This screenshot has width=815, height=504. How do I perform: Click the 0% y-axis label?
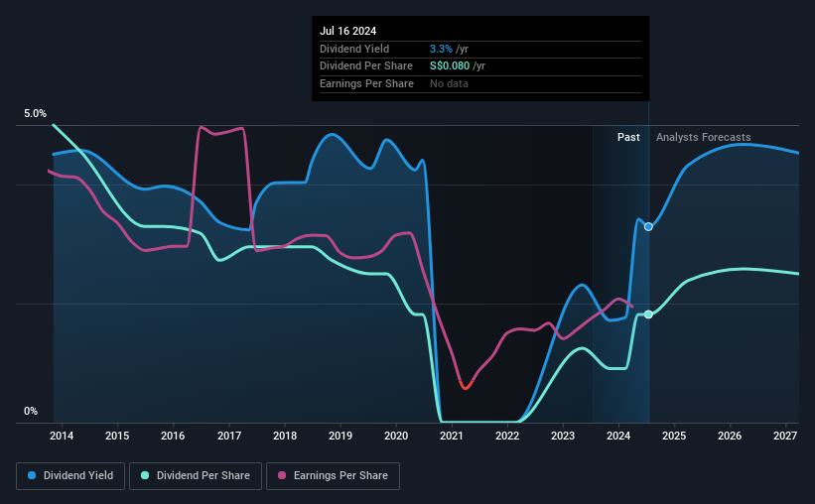[31, 411]
